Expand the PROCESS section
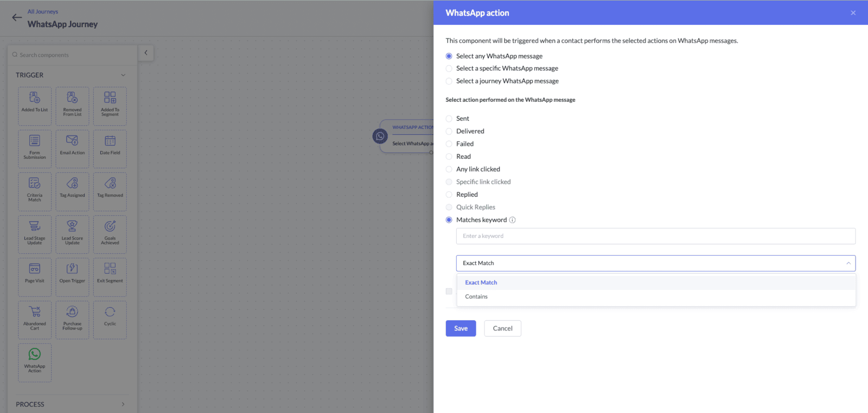The image size is (868, 413). tap(123, 404)
